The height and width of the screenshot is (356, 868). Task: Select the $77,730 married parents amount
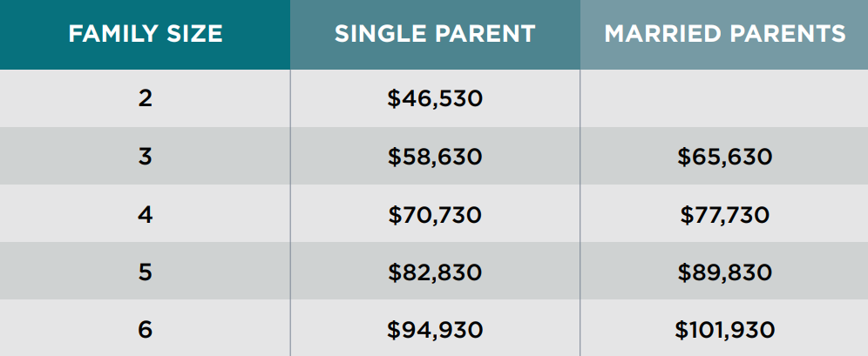(724, 214)
